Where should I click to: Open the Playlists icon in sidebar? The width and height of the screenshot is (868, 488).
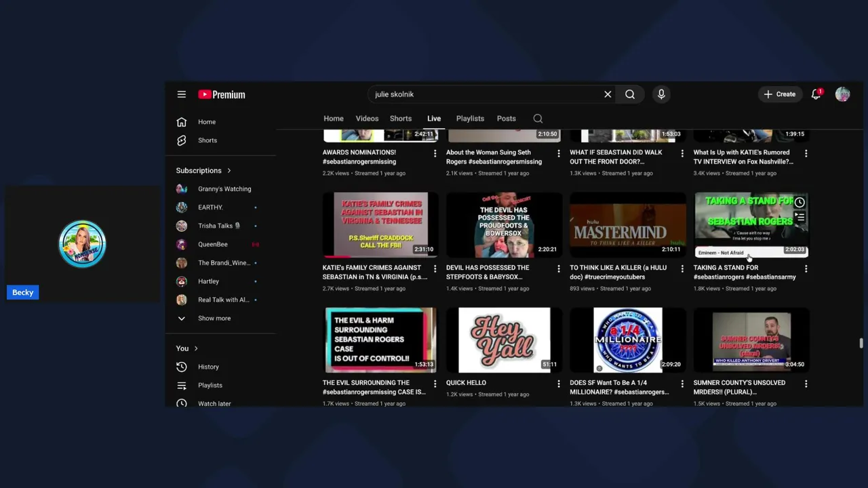point(182,385)
